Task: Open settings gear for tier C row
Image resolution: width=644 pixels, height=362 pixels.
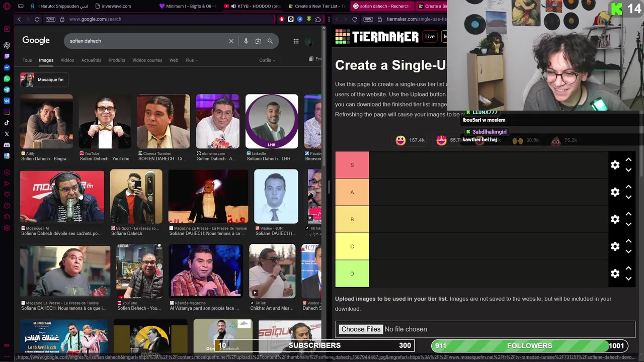Action: tap(615, 246)
